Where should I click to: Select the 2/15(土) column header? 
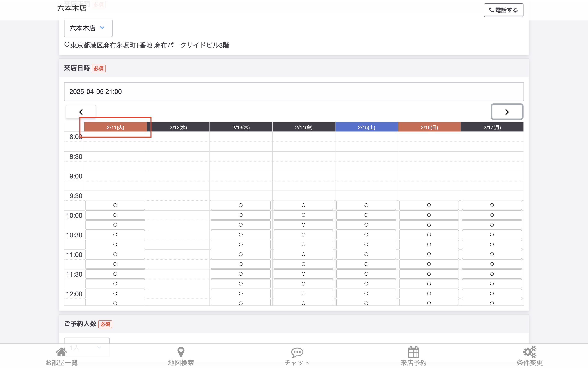366,127
